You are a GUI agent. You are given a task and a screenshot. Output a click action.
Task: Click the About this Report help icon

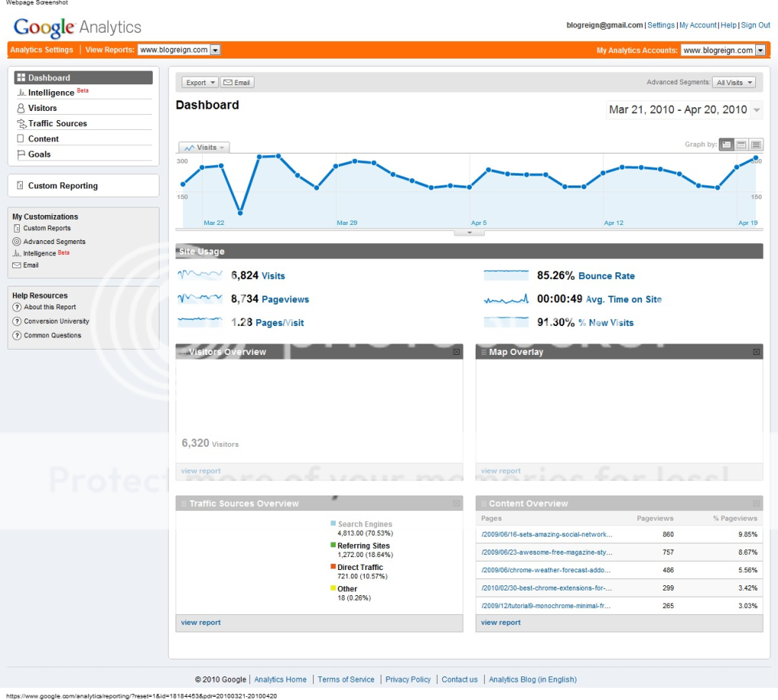(17, 307)
